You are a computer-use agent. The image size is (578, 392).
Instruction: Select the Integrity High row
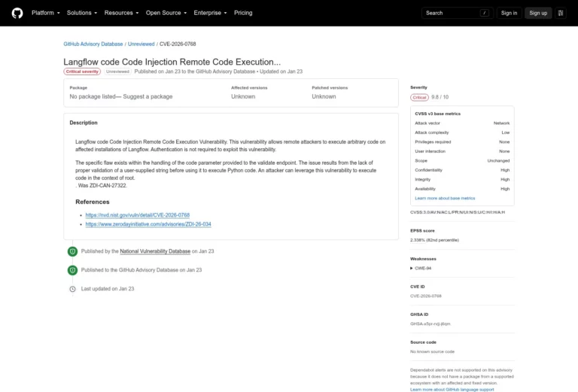pyautogui.click(x=462, y=179)
